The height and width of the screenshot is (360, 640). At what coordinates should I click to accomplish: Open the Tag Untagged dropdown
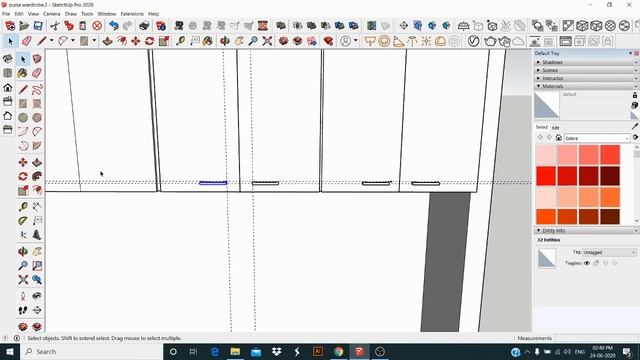click(609, 252)
